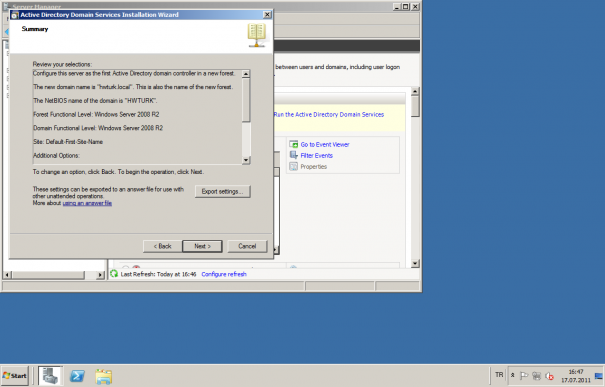Click the Action Center flag tray icon
Screen dimensions: 605x387
pos(524,376)
